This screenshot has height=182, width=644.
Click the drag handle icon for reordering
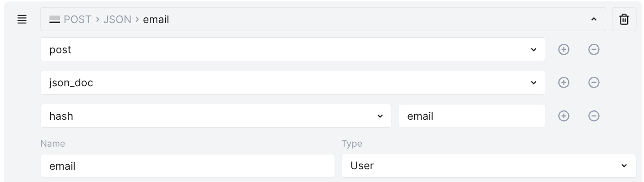[22, 19]
